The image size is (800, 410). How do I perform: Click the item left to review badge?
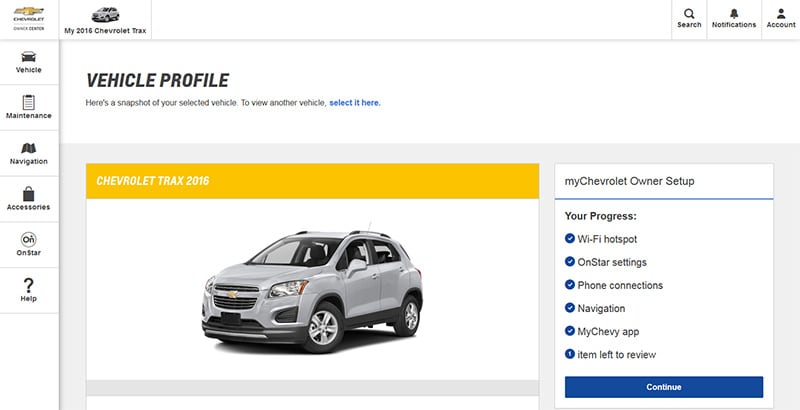(x=570, y=354)
